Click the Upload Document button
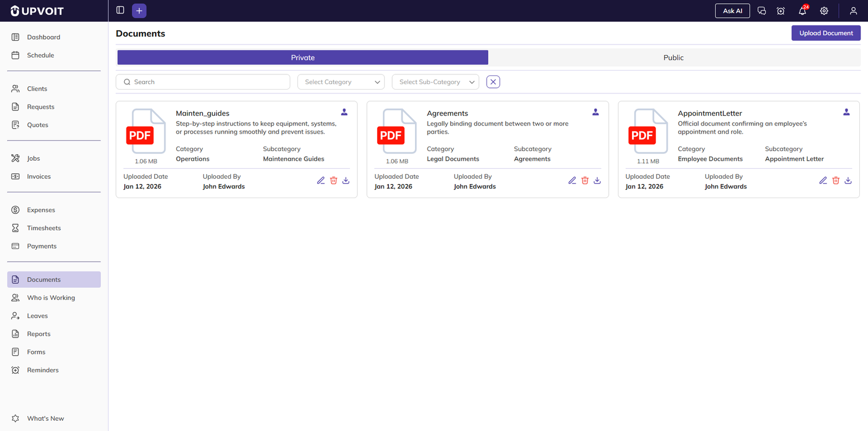Screen dimensions: 868x431 pyautogui.click(x=826, y=33)
